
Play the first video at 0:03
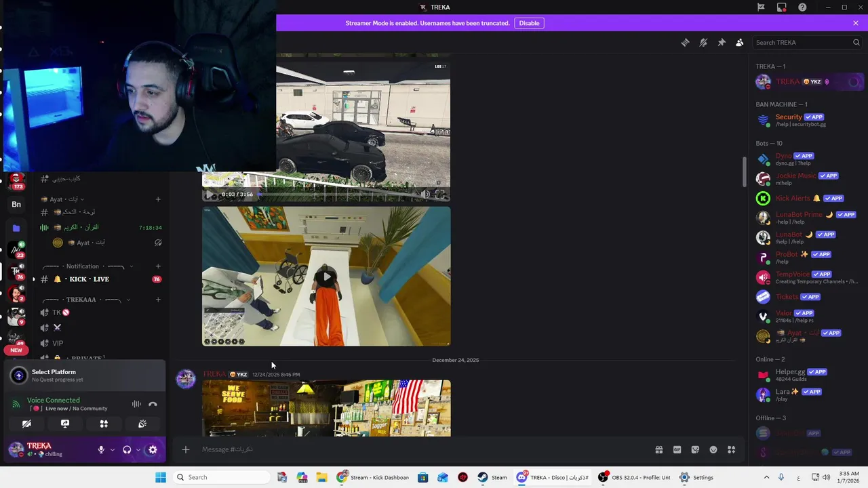211,195
